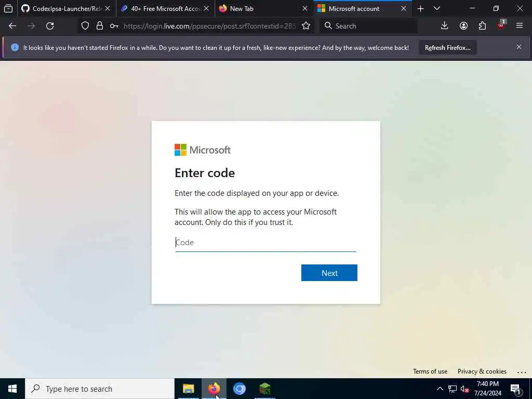
Task: Open taskbar clock and calendar
Action: (487, 389)
